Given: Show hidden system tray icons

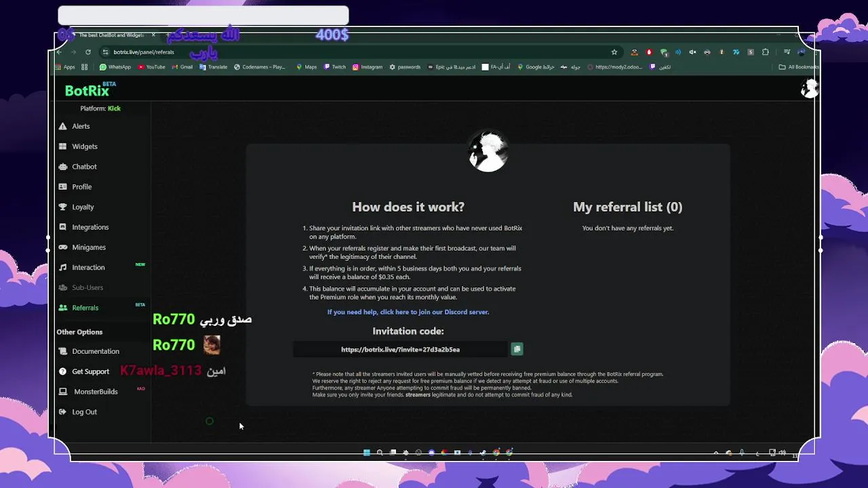Looking at the screenshot, I should point(716,453).
